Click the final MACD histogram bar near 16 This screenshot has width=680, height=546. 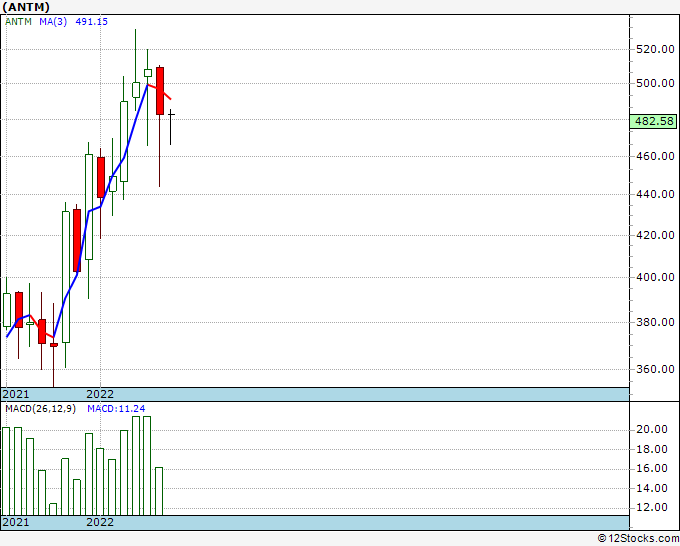(159, 491)
